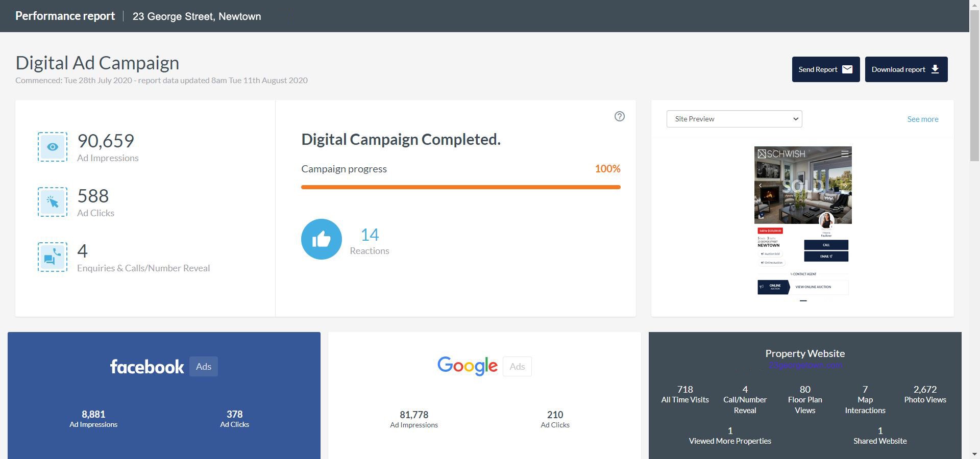Click the orange campaign progress bar

[x=460, y=187]
